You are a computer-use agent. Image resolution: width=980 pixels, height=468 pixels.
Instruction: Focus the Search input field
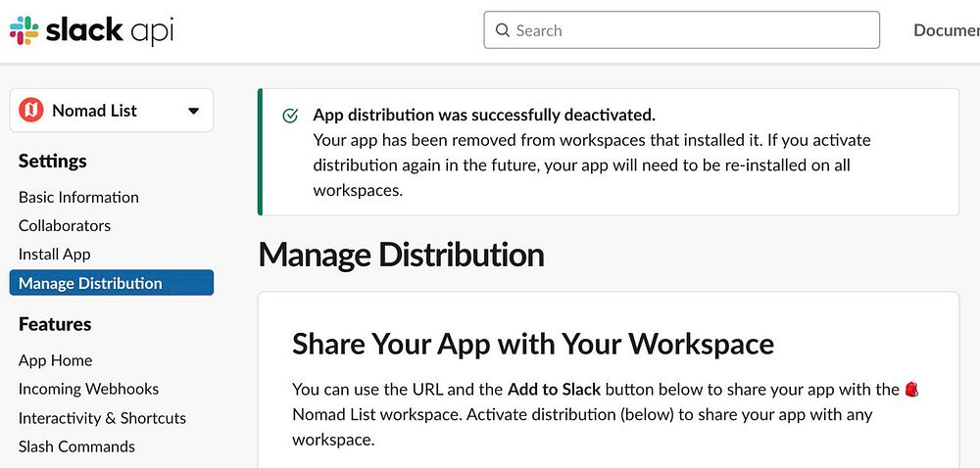tap(686, 30)
